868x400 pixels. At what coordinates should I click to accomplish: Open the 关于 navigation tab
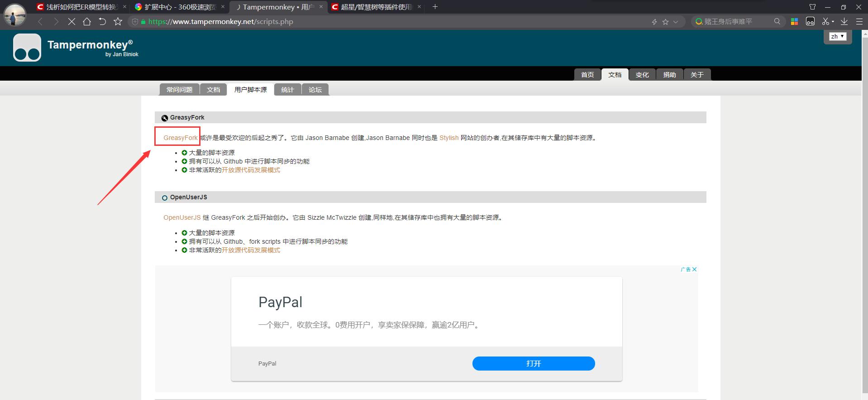coord(697,75)
